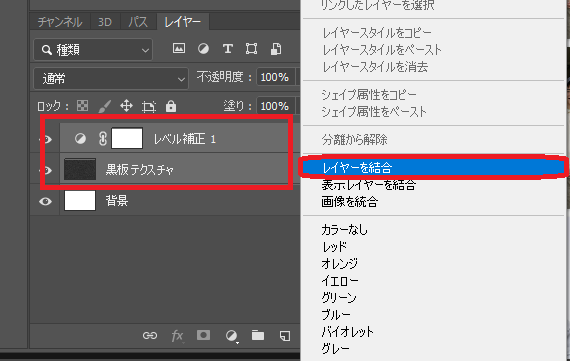Lock all padlock icon
The height and width of the screenshot is (361, 570).
tap(171, 106)
